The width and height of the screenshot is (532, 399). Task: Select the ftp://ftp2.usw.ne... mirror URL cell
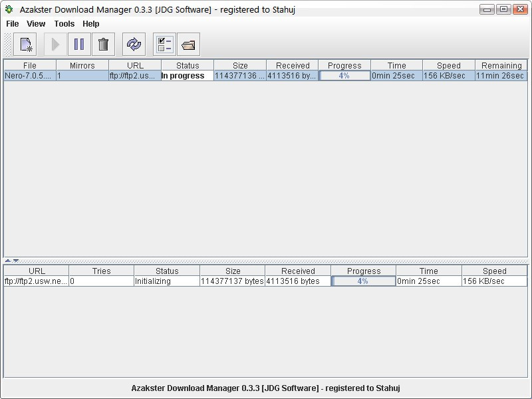(x=37, y=281)
